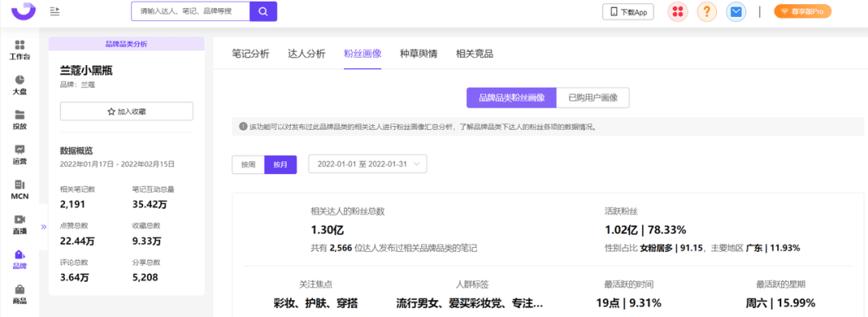This screenshot has height=317, width=868.
Task: Click the 品牌品类分析 panel header
Action: point(126,43)
